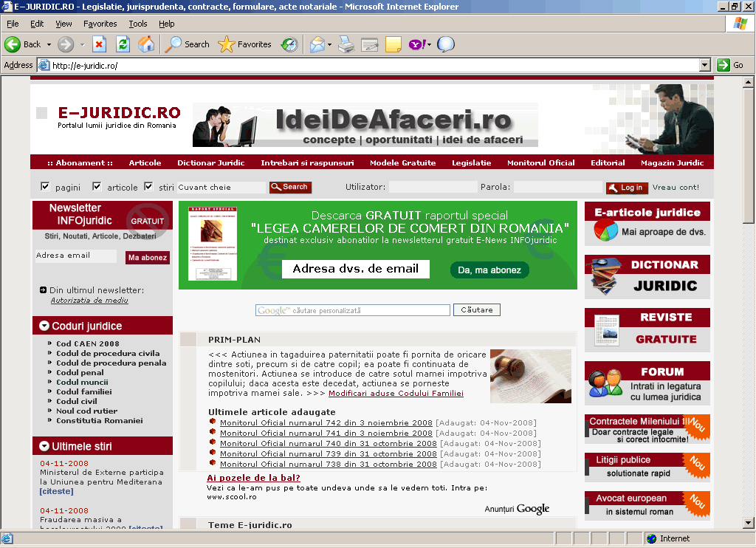Viewport: 756px width, 548px height.
Task: Open the Mail options dropdown arrow
Action: 330,44
